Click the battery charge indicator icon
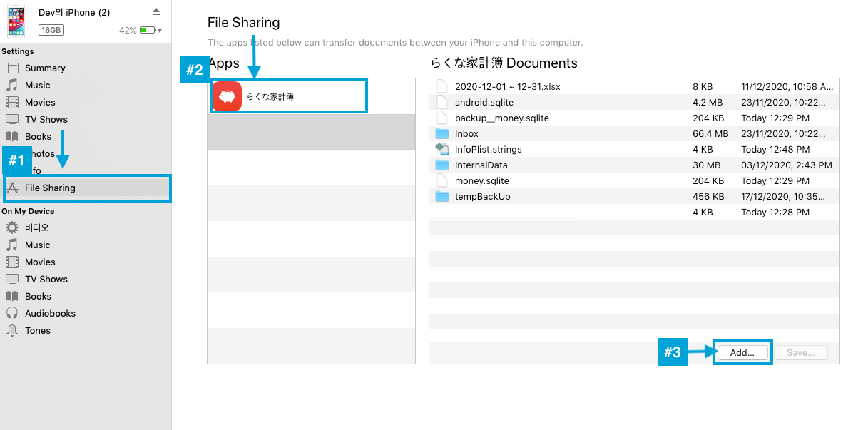868x430 pixels. [148, 31]
